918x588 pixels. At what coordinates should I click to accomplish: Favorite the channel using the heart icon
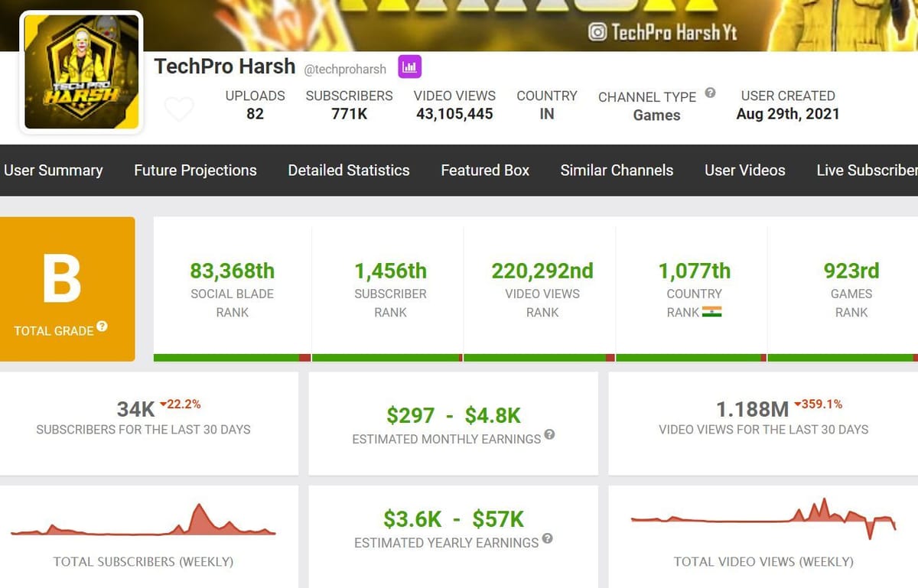pyautogui.click(x=179, y=109)
